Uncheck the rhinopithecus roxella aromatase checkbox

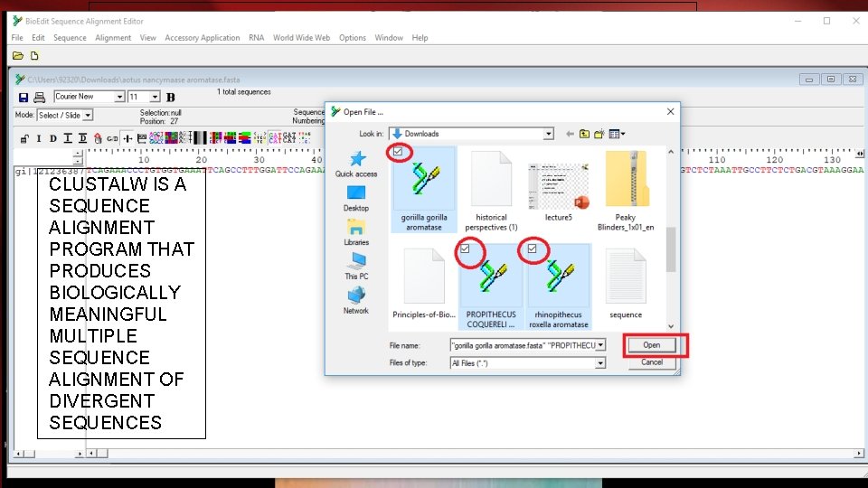tap(532, 249)
